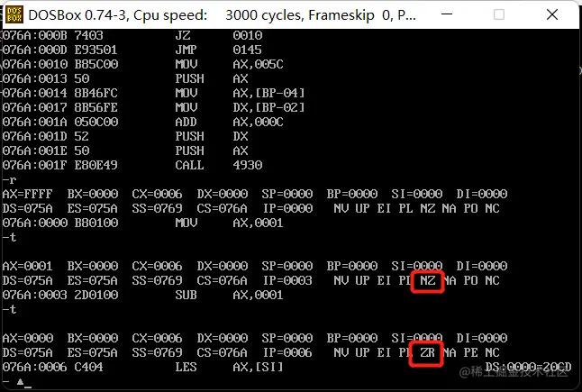This screenshot has height=392, width=582.
Task: Click address 076A:0013 PUSH AX line
Action: click(125, 78)
